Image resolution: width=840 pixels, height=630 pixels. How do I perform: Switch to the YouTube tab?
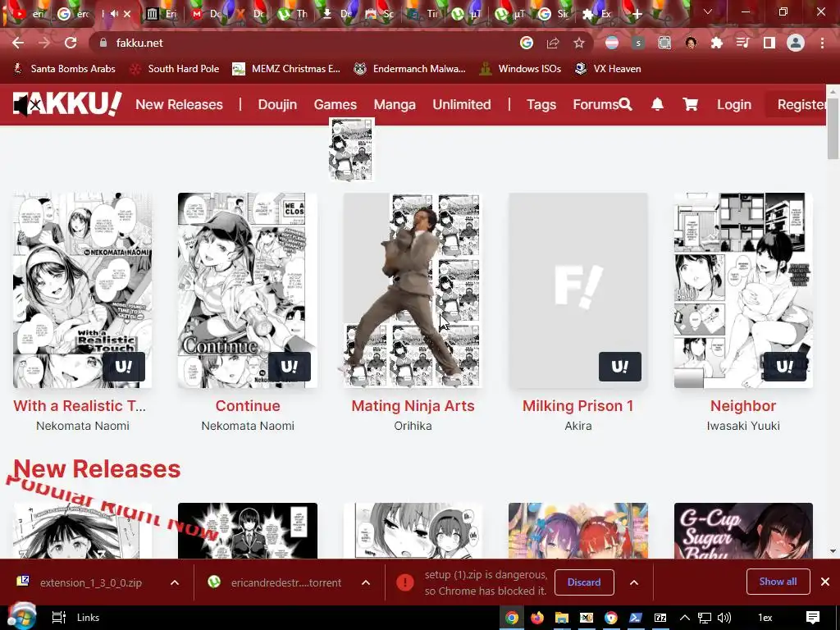pos(26,14)
